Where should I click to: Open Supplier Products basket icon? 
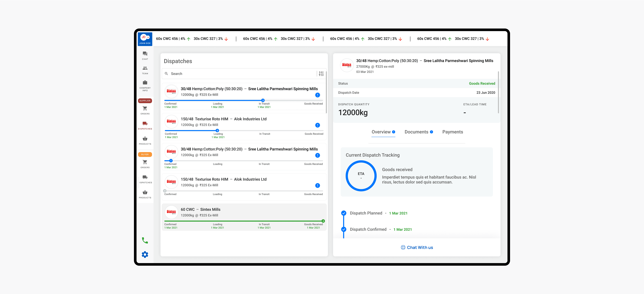(x=145, y=139)
